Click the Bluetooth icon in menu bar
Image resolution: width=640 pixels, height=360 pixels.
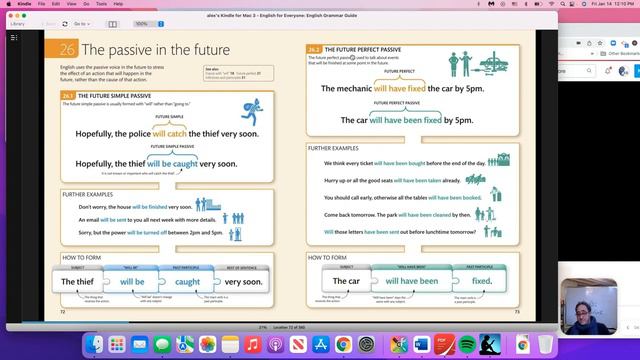click(526, 4)
